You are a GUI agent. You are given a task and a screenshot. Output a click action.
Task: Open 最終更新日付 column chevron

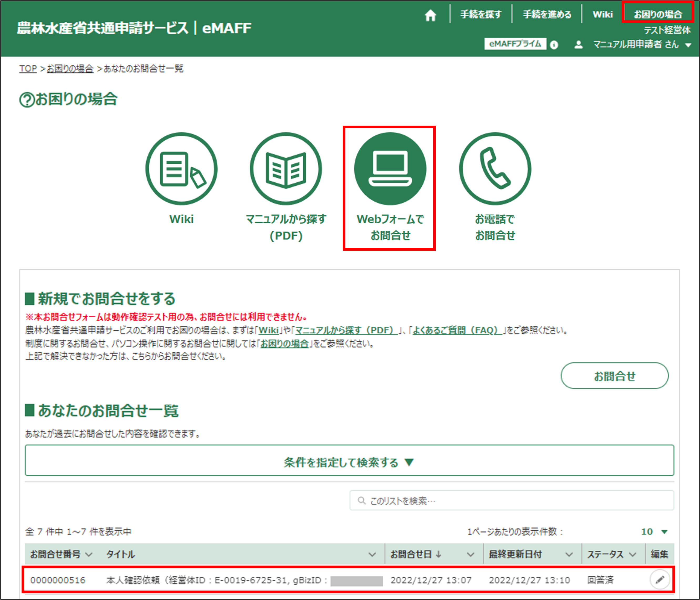coord(569,554)
